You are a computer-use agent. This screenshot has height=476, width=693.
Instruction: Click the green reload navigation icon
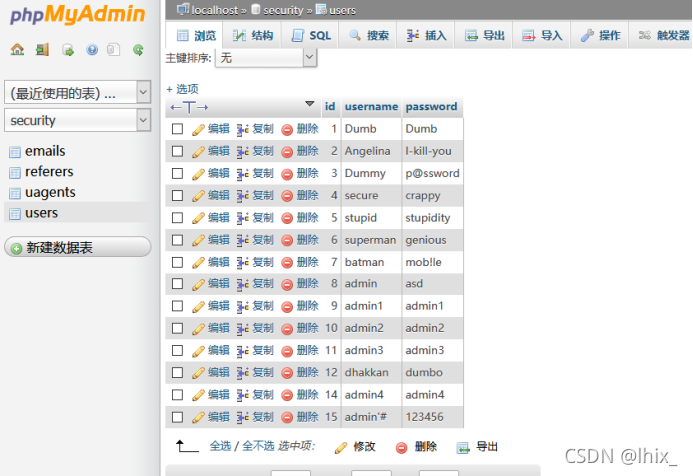(x=138, y=50)
